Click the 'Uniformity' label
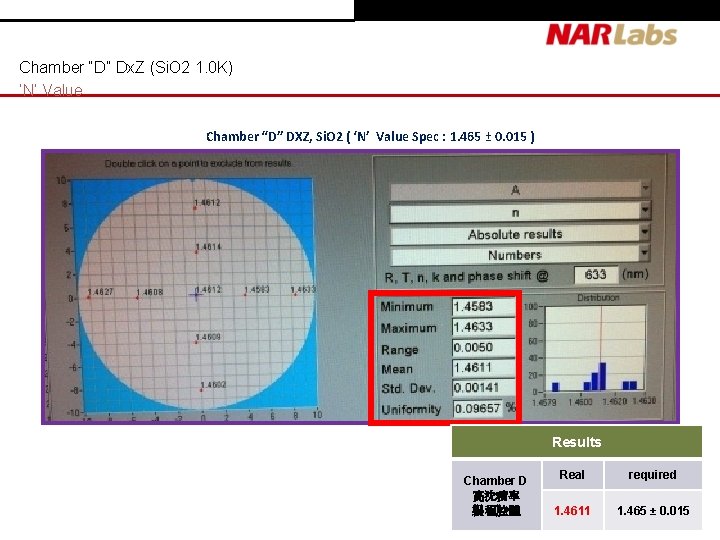 click(x=411, y=409)
